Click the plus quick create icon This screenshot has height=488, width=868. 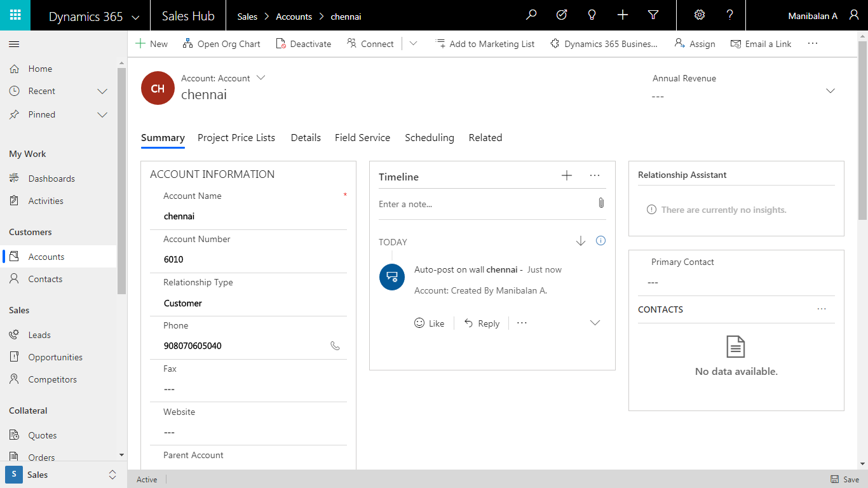tap(623, 15)
